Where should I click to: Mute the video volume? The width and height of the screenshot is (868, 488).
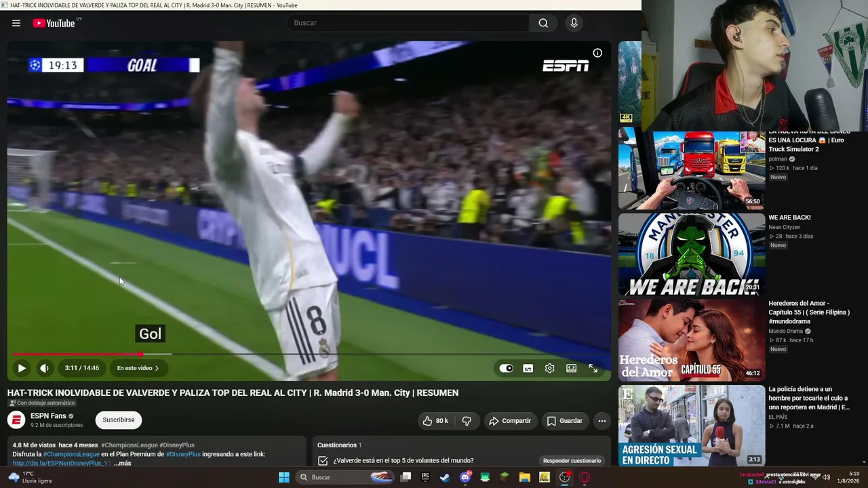tap(44, 368)
